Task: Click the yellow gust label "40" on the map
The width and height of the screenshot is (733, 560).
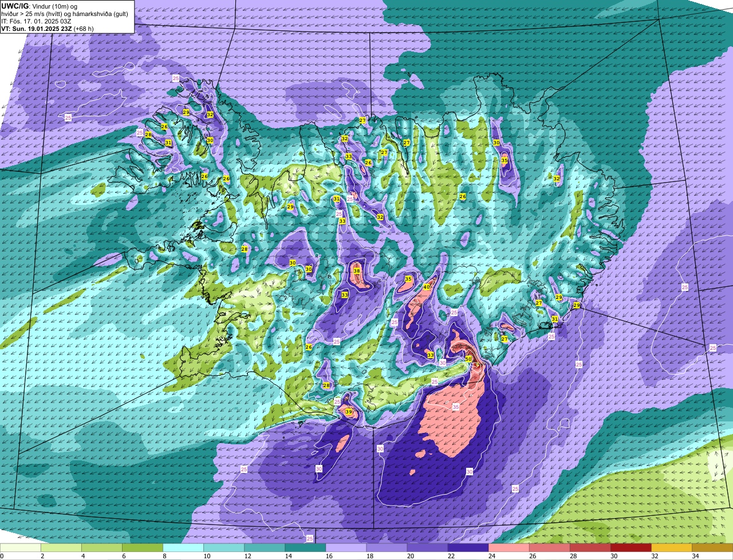Action: click(427, 287)
